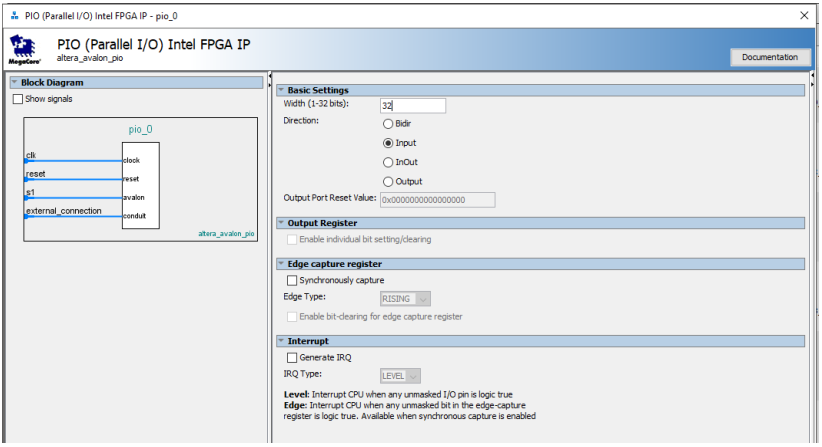Screen dimensions: 822x447
Task: Toggle Generate IRQ checkbox
Action: (x=292, y=357)
